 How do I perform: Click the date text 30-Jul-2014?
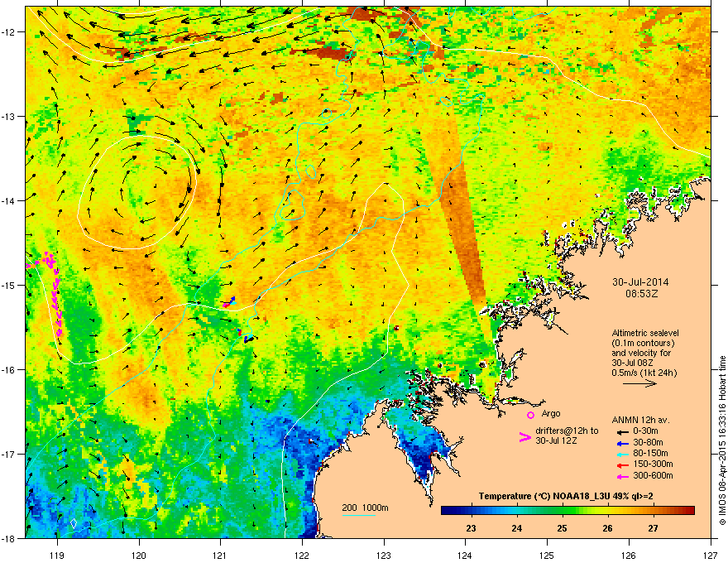click(x=640, y=282)
